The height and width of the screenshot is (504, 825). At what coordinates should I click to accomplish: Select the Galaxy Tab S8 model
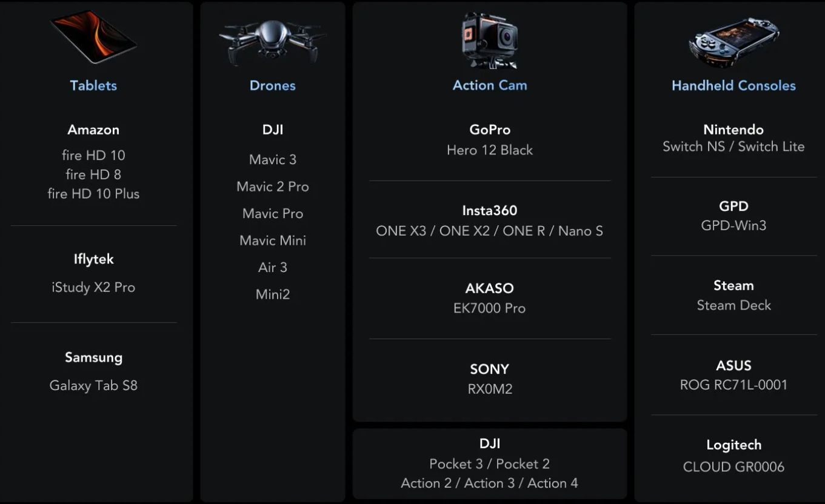[93, 386]
